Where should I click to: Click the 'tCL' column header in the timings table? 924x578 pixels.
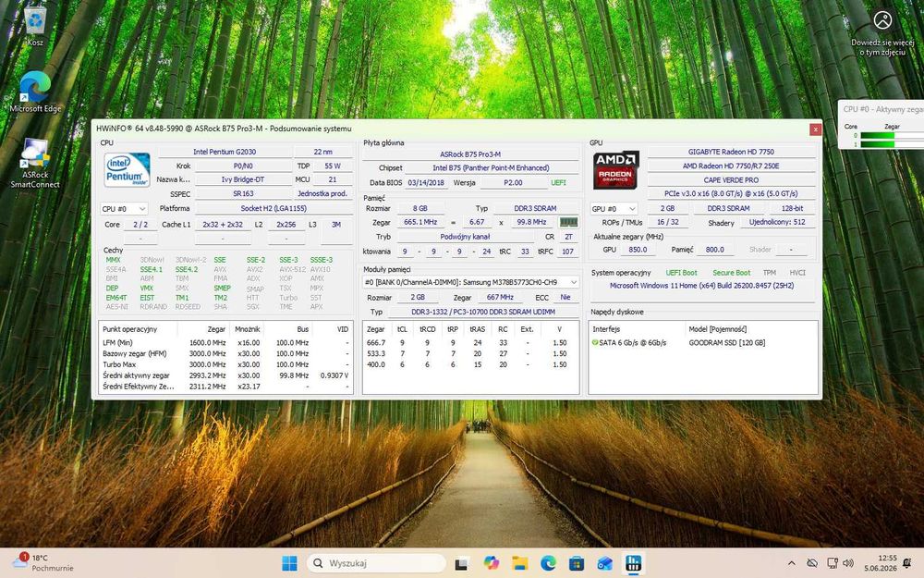point(402,329)
